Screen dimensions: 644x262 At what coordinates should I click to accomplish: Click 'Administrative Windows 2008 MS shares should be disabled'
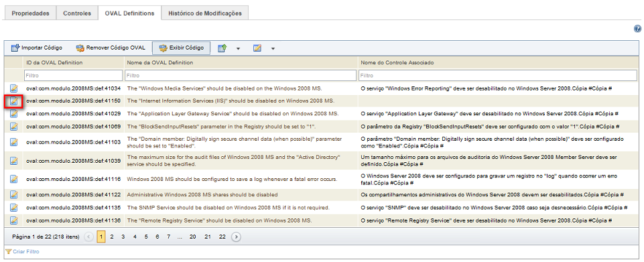[202, 194]
